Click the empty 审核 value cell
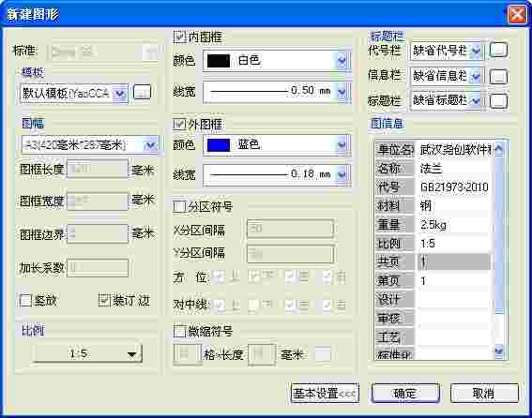Screen dimensions: 532x418 point(455,318)
